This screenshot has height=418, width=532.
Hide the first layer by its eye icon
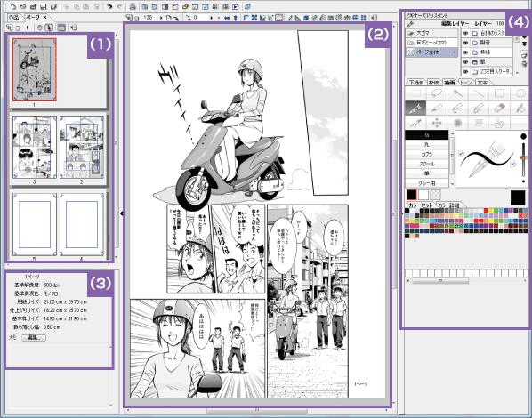click(x=465, y=33)
